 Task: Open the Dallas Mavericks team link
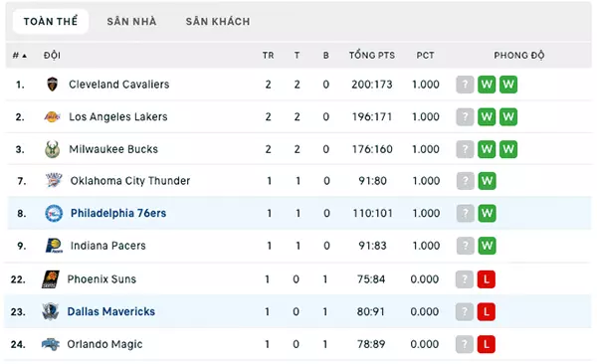(111, 311)
